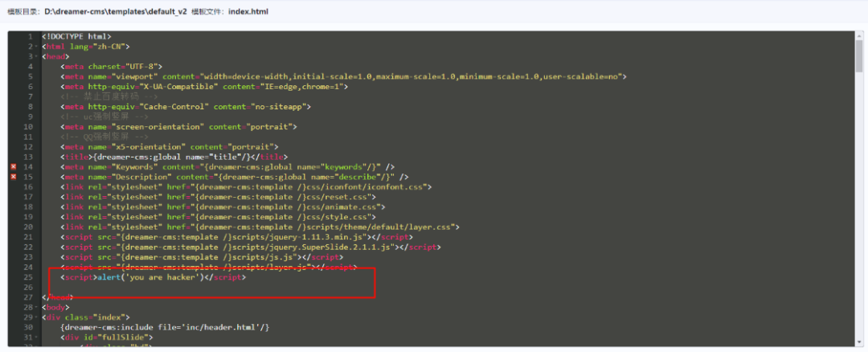Click the html lang="zh-CN" code

[x=85, y=47]
